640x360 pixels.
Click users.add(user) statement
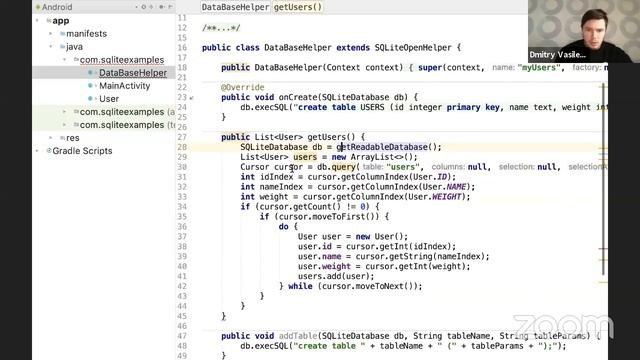tap(336, 276)
